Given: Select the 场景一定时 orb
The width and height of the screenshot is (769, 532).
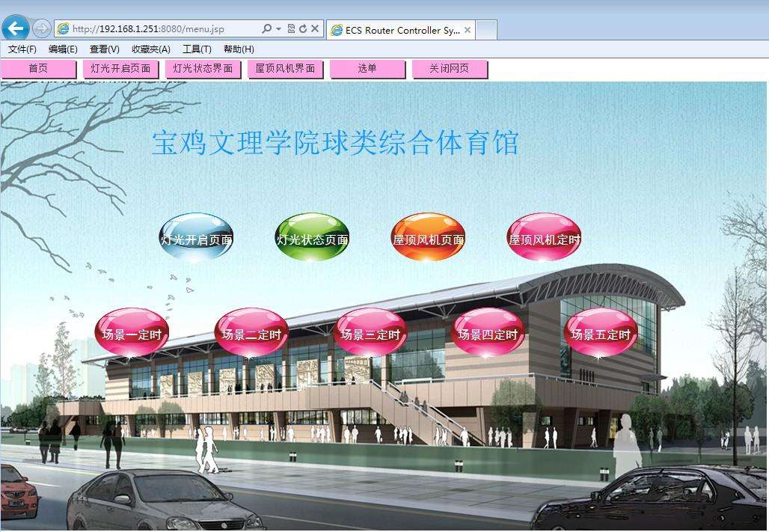Looking at the screenshot, I should (132, 334).
